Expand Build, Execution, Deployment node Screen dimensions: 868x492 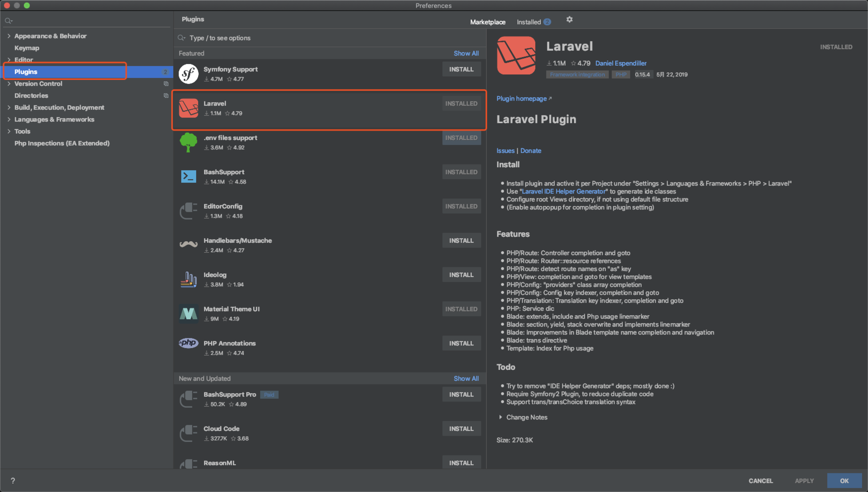click(x=9, y=107)
